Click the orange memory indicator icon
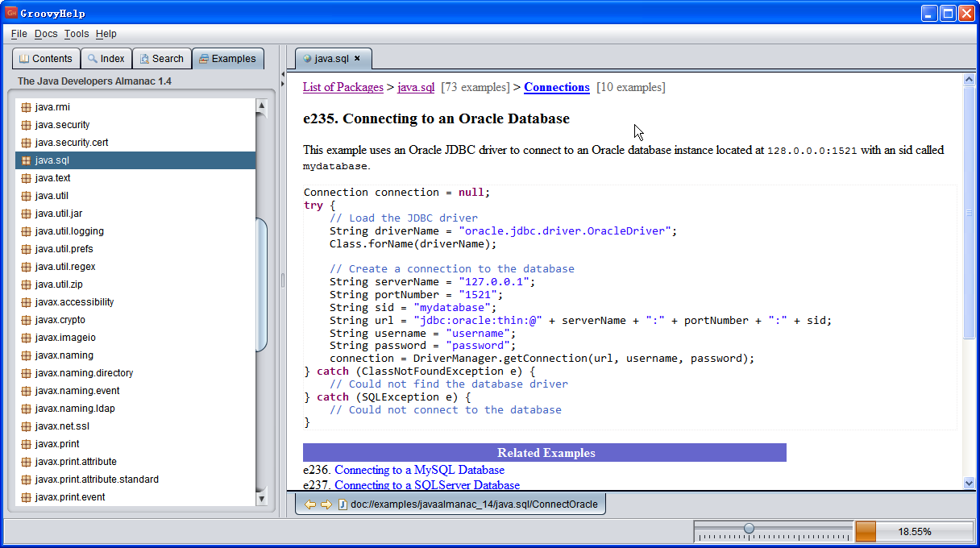 click(x=866, y=532)
